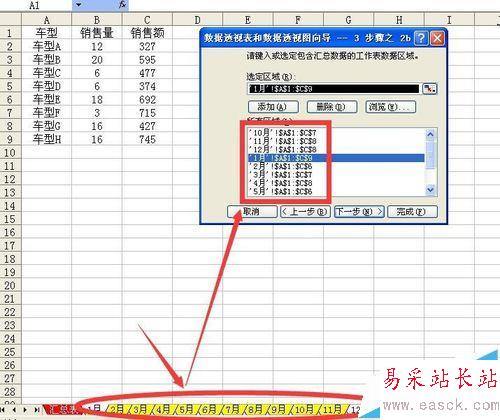Click the collapse dialog range selector icon
Screen dimensions: 500x420
[x=429, y=89]
